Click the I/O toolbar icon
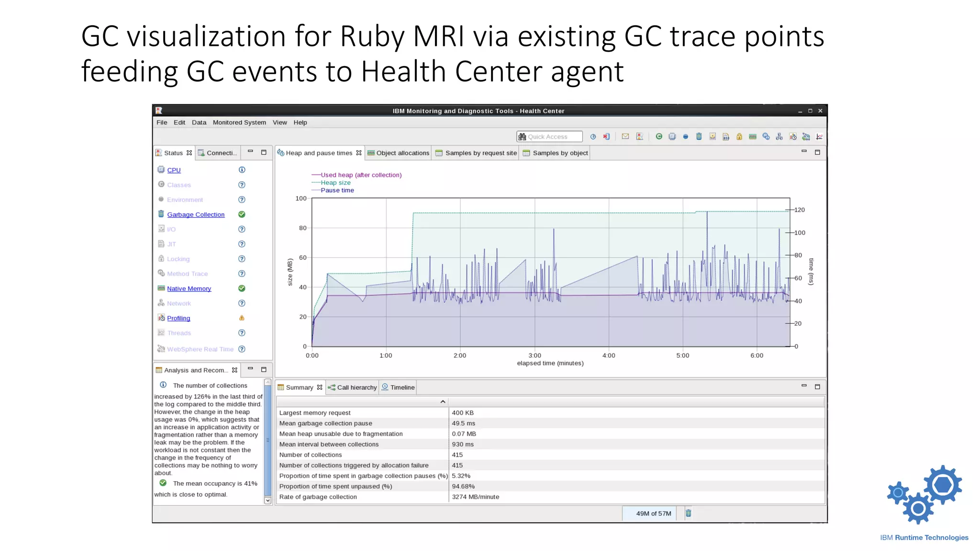This screenshot has width=980, height=551. pyautogui.click(x=713, y=136)
